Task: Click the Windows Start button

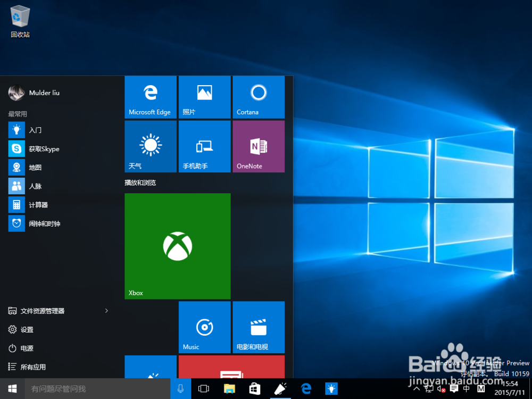Action: pyautogui.click(x=13, y=388)
